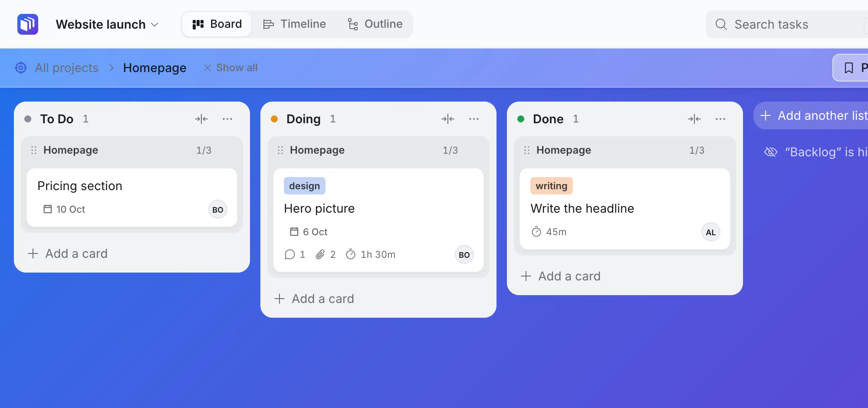Add a card to the Doing list
This screenshot has width=868, height=408.
pos(314,299)
